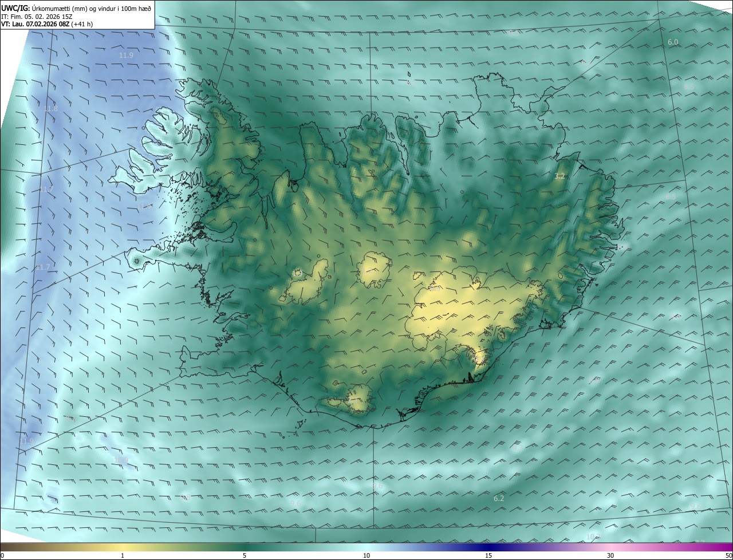The image size is (733, 560).
Task: Click the small Grímsey island outline north of Iceland
Action: (410, 74)
